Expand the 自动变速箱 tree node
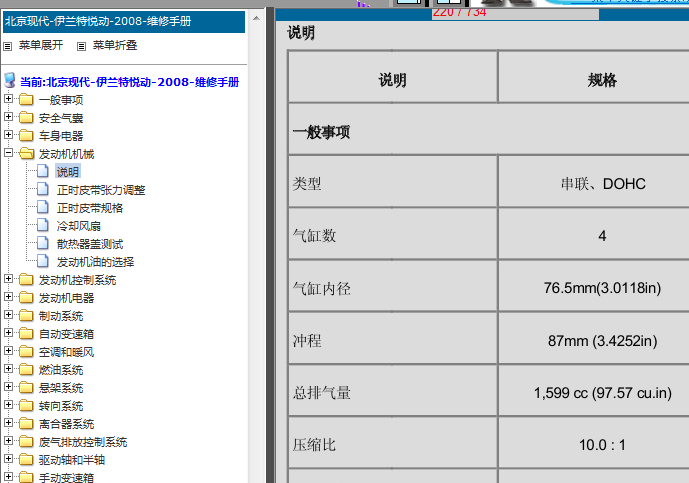The width and height of the screenshot is (689, 483). [x=8, y=333]
